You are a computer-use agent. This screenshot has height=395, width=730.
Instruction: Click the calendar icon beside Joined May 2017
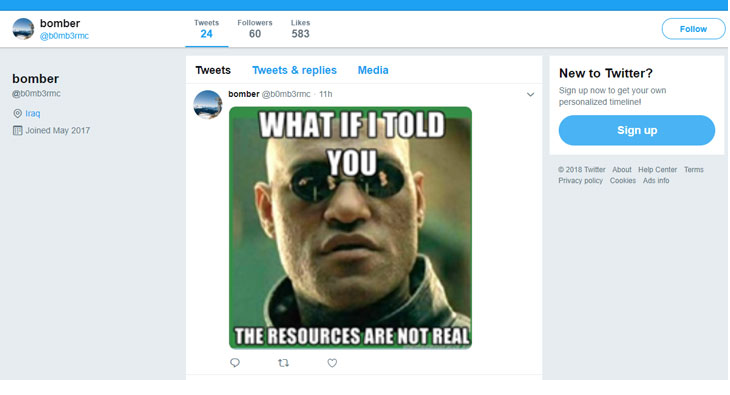[18, 130]
